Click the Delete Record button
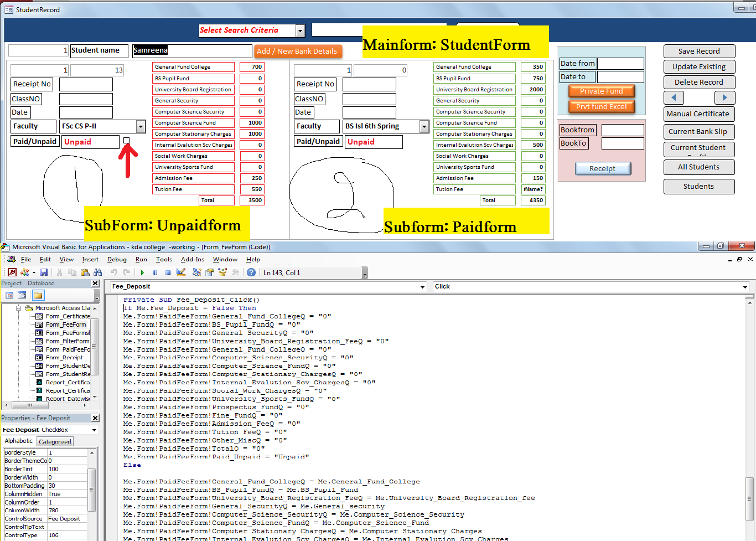The width and height of the screenshot is (756, 541). (x=699, y=83)
